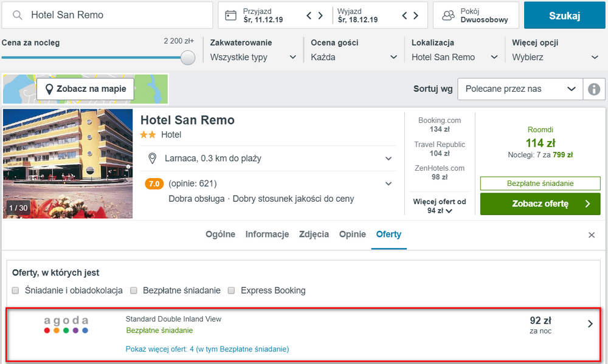608x364 pixels.
Task: Click the search magnifier icon
Action: pos(18,15)
